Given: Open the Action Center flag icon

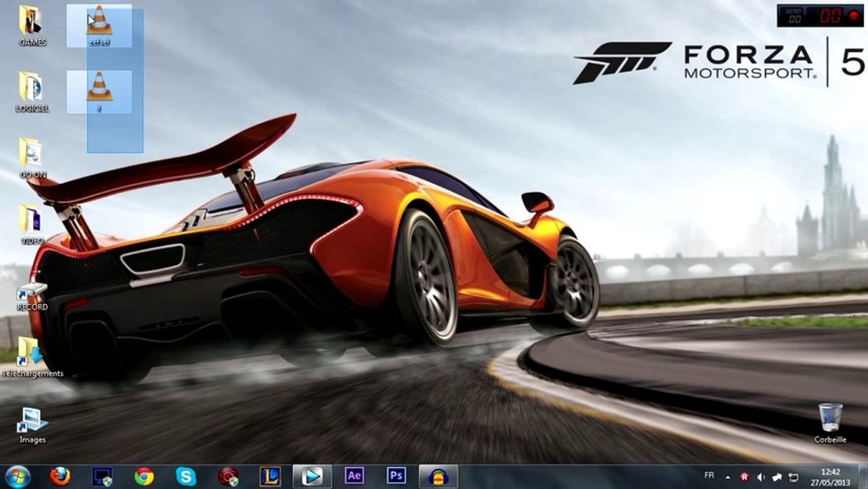Looking at the screenshot, I should click(x=777, y=477).
